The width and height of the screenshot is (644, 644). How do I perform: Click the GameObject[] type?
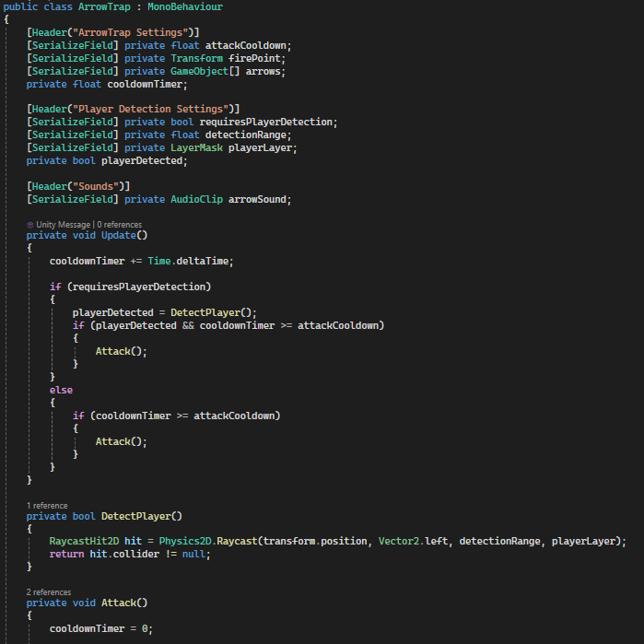tap(205, 71)
